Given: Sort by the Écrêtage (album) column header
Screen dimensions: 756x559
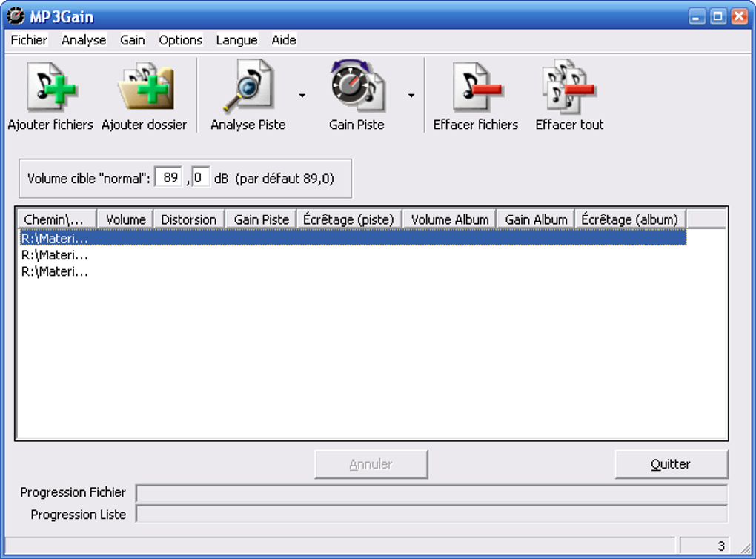Looking at the screenshot, I should point(630,219).
